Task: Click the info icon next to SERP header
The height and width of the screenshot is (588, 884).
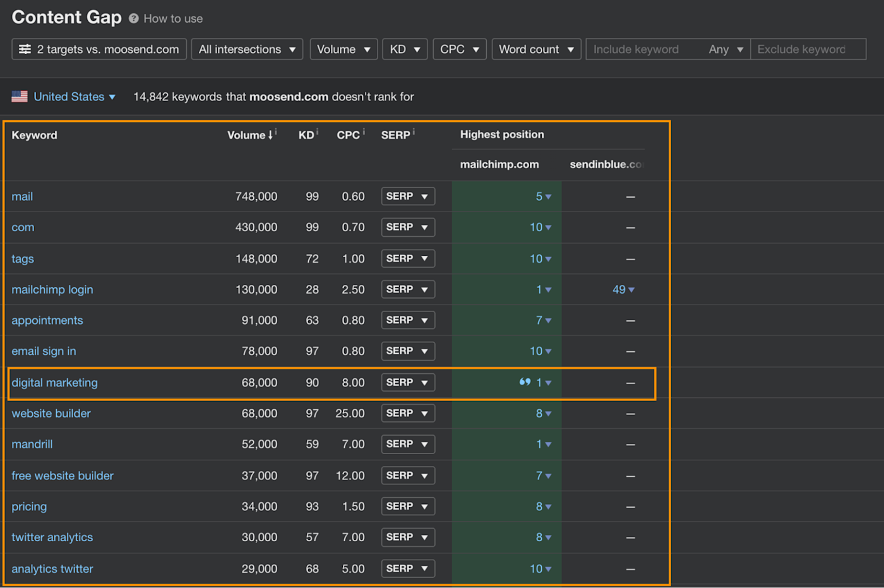Action: tap(414, 132)
